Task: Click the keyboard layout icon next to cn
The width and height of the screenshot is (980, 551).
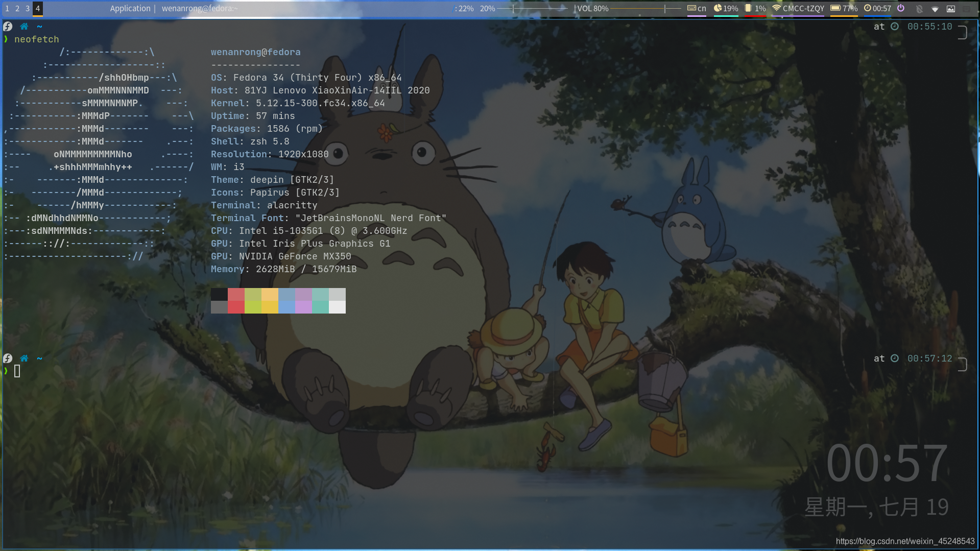Action: tap(691, 8)
